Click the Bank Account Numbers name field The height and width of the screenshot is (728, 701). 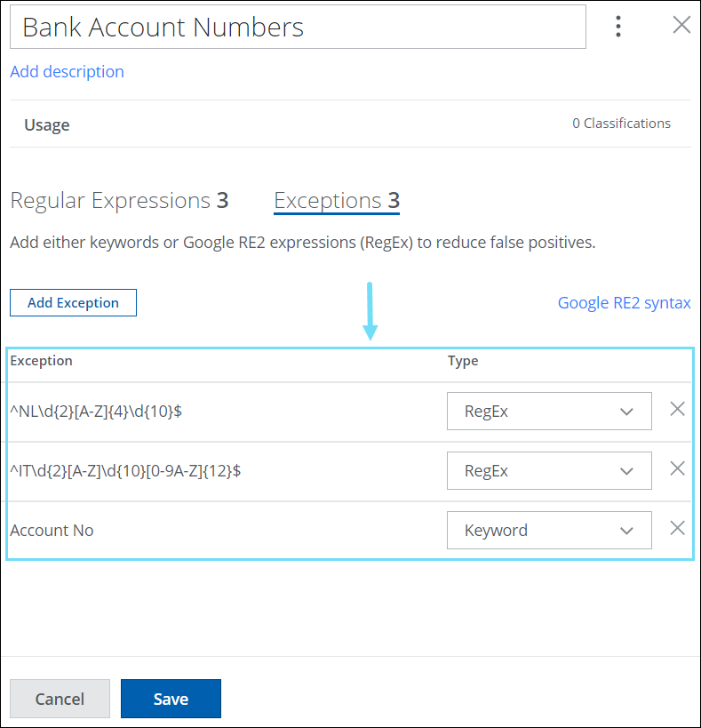[298, 27]
